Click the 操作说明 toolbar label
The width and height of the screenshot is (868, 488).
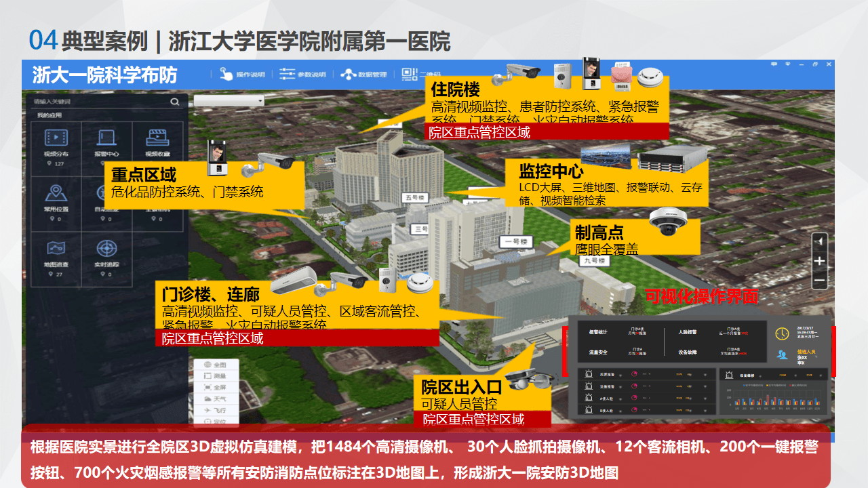coord(250,75)
